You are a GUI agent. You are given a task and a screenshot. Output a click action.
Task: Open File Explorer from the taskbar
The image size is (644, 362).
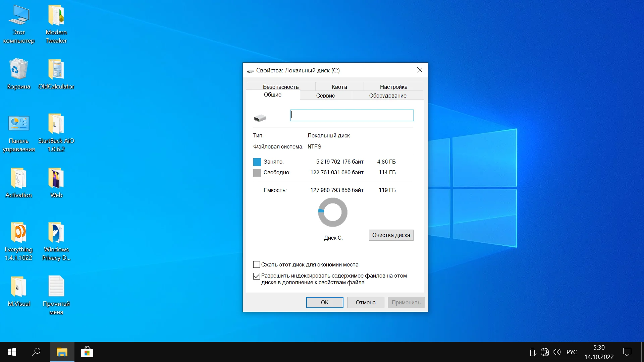62,352
